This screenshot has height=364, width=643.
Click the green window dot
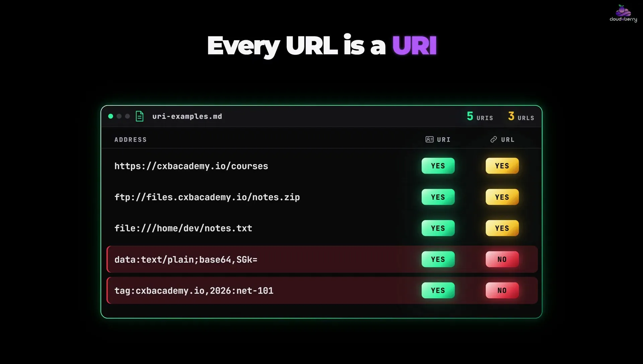click(111, 116)
